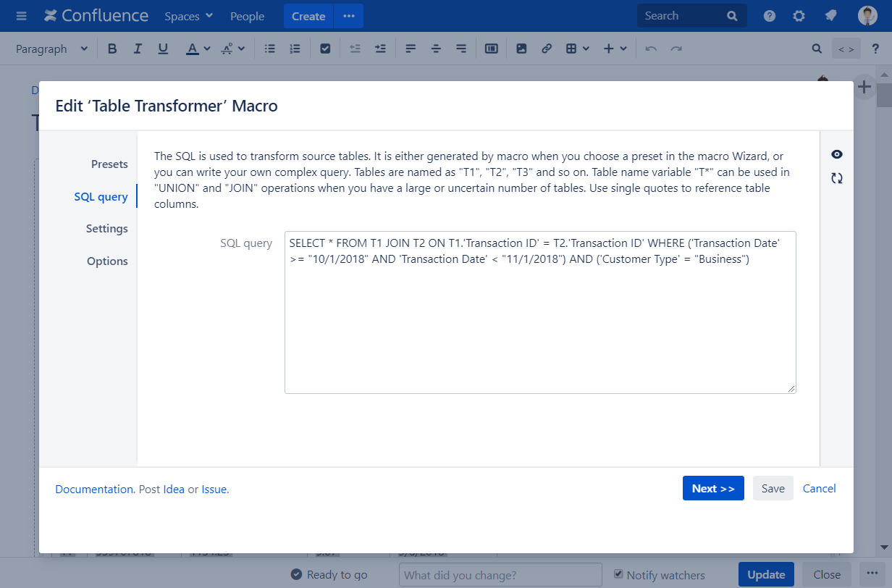Switch to the Settings tab

[x=106, y=229]
